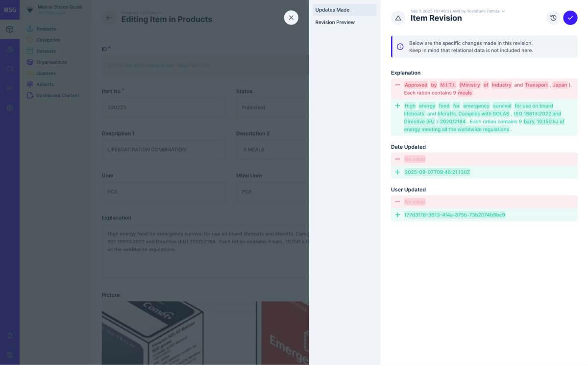The image size is (588, 365).
Task: Click the Item Revision heading
Action: tap(436, 18)
